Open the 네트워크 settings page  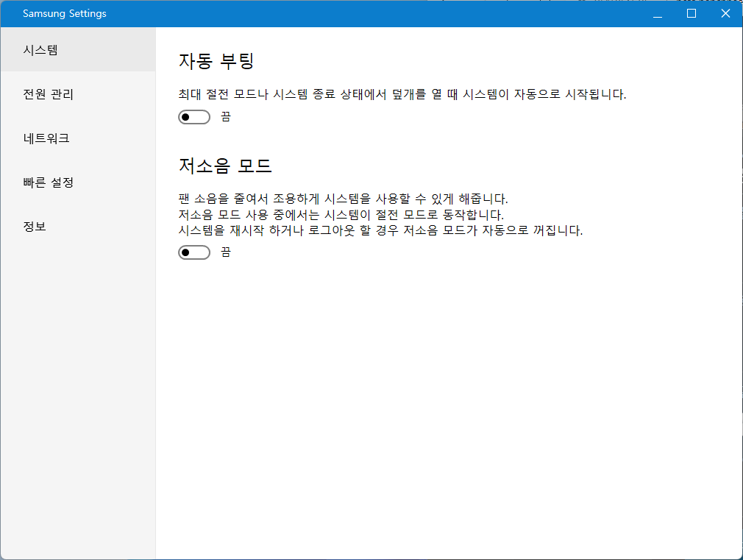(x=46, y=138)
